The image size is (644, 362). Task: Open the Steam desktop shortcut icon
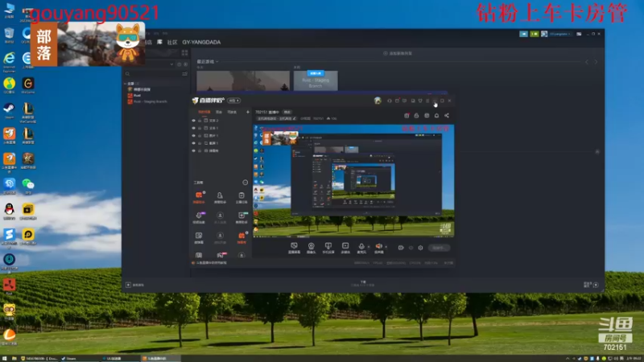coord(9,110)
